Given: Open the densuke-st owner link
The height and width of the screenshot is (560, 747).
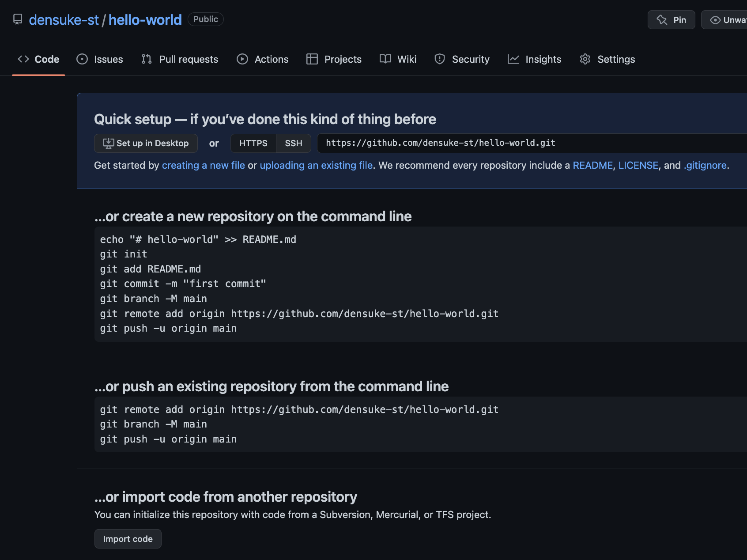Looking at the screenshot, I should [x=64, y=20].
